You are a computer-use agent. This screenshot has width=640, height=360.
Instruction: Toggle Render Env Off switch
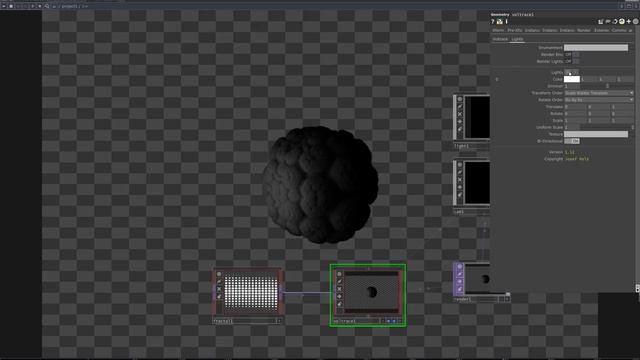572,54
